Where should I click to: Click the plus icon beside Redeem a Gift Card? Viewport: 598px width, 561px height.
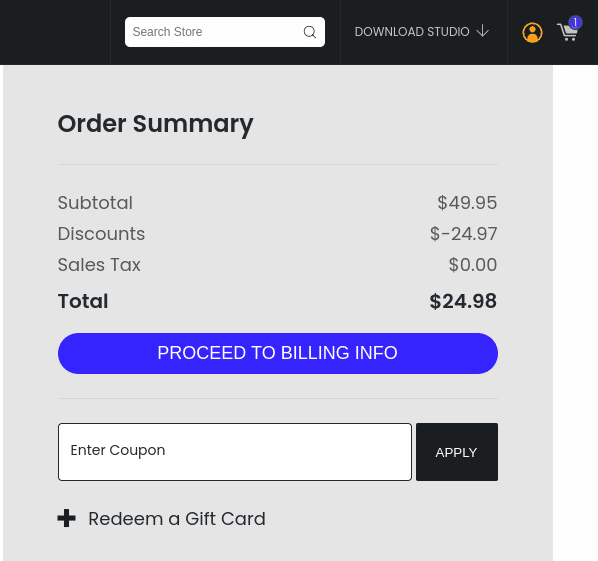tap(66, 518)
